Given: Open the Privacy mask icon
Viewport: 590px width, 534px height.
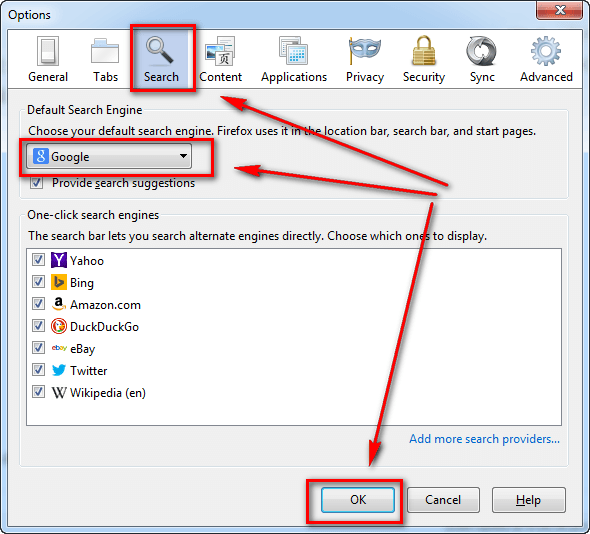Looking at the screenshot, I should coord(365,50).
